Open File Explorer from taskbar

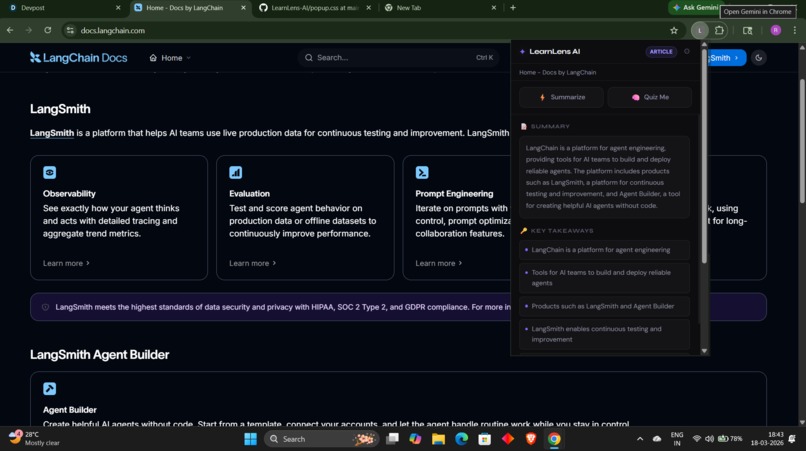[438, 439]
